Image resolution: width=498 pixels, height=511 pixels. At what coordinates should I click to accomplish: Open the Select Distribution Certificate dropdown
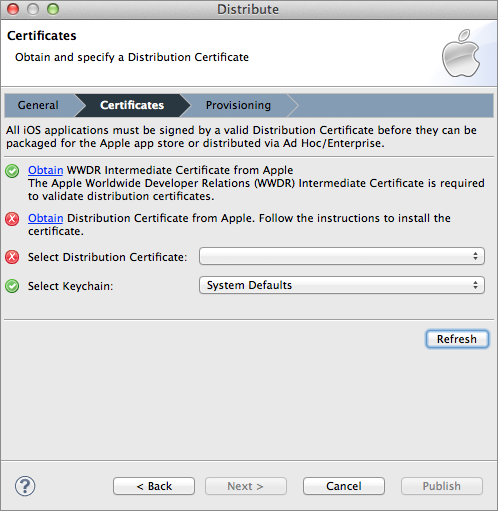pyautogui.click(x=342, y=256)
